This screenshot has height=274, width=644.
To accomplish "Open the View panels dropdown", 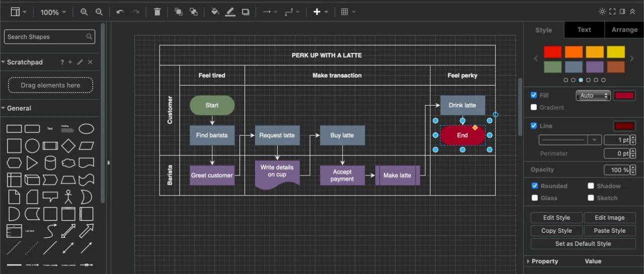I will 19,12.
